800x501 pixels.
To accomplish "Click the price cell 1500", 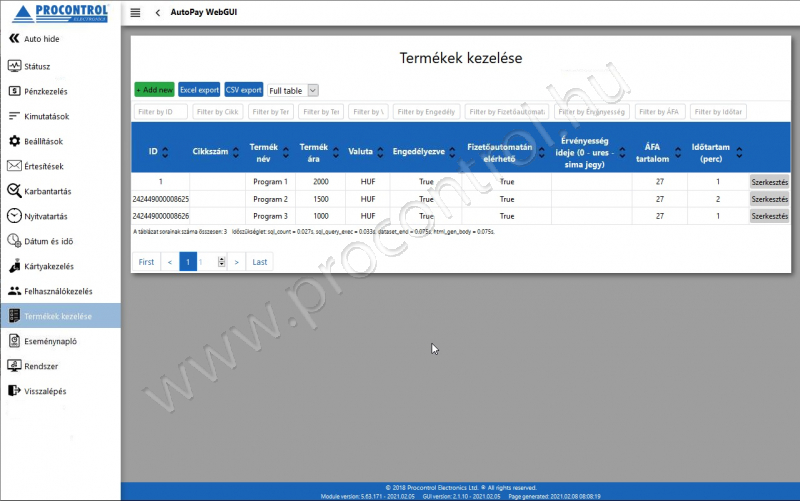I will click(321, 199).
